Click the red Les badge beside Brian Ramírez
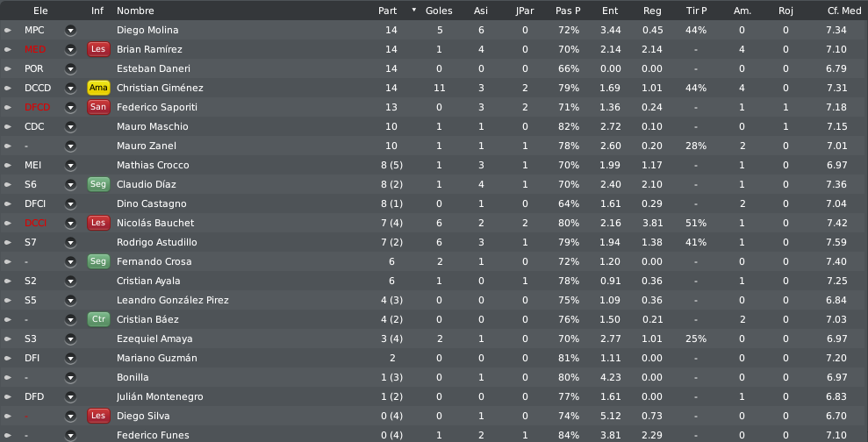The image size is (868, 442). 98,49
